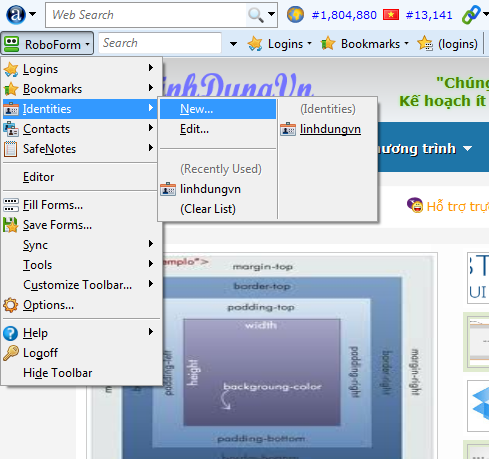Choose Fill Forms... from the menu
This screenshot has height=459, width=489.
click(x=80, y=205)
